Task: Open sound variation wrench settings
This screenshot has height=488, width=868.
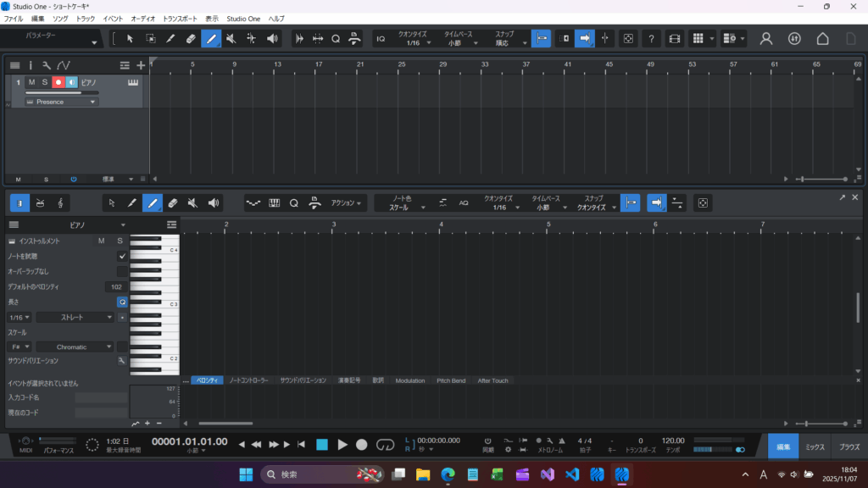Action: coord(122,361)
